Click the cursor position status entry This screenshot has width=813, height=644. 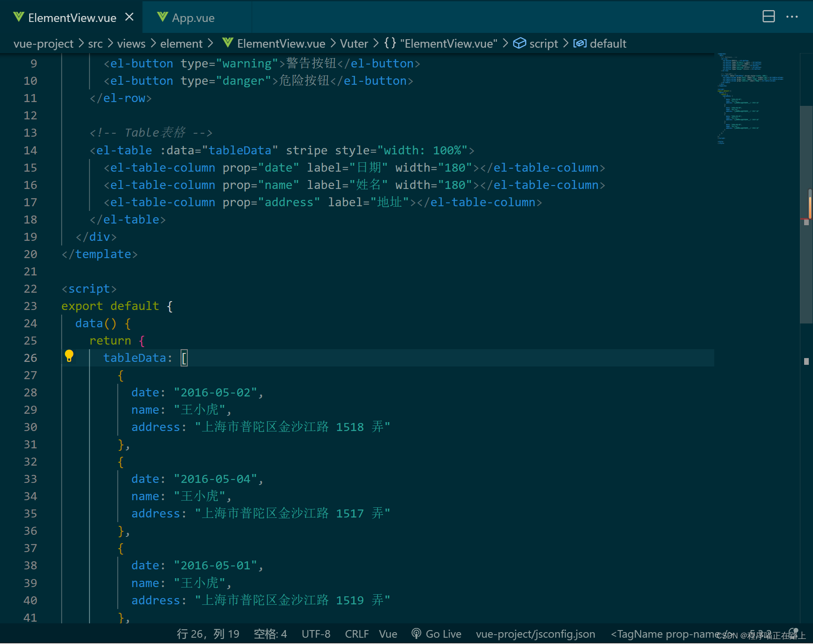208,634
